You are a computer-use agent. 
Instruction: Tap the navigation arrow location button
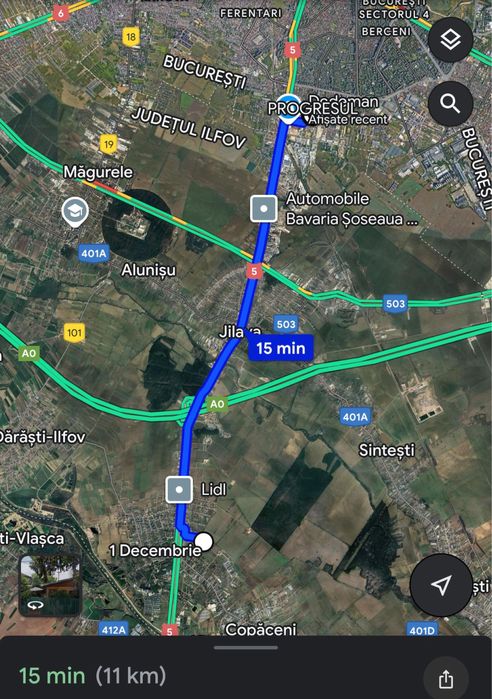(x=441, y=585)
